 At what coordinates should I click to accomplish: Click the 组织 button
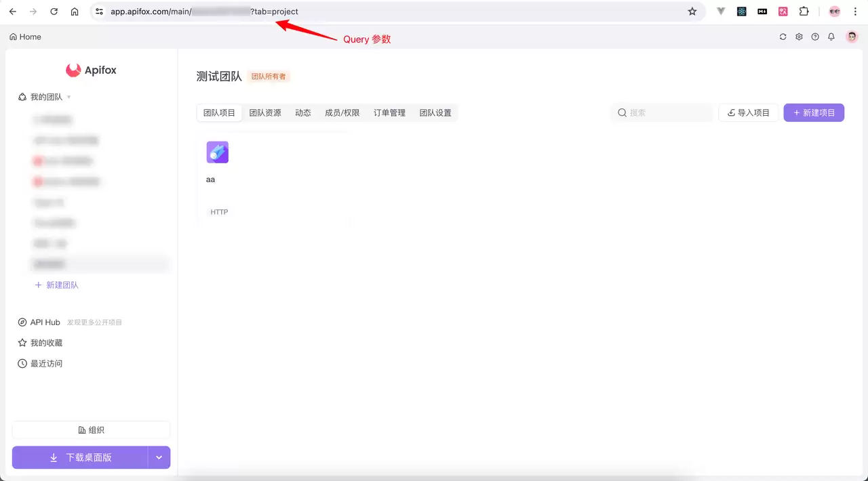(91, 430)
